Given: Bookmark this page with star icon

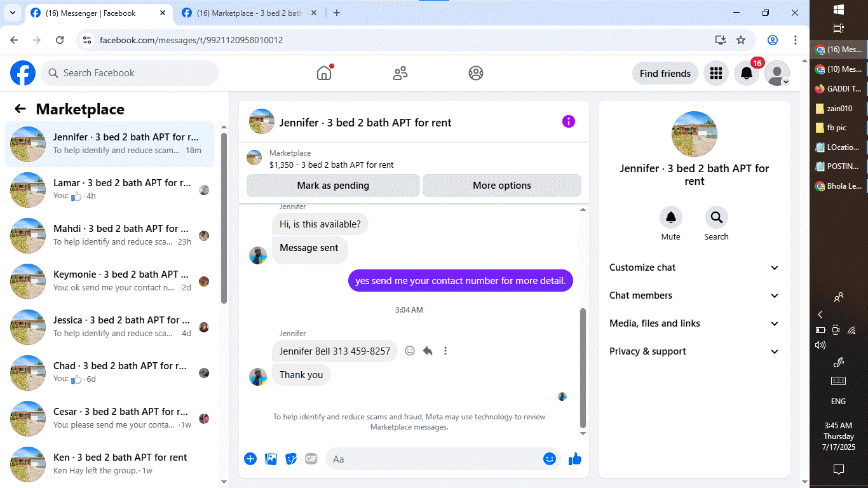Looking at the screenshot, I should pyautogui.click(x=741, y=40).
